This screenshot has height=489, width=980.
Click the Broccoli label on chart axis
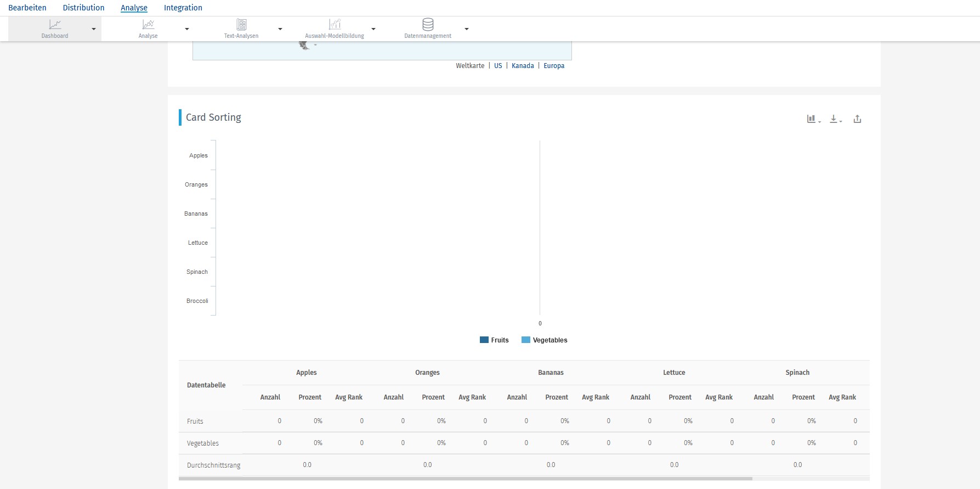197,301
